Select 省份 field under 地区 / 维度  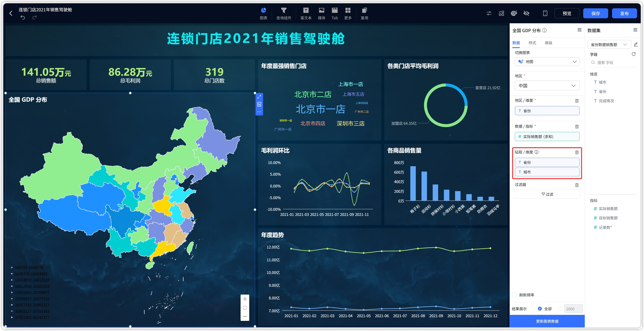547,111
